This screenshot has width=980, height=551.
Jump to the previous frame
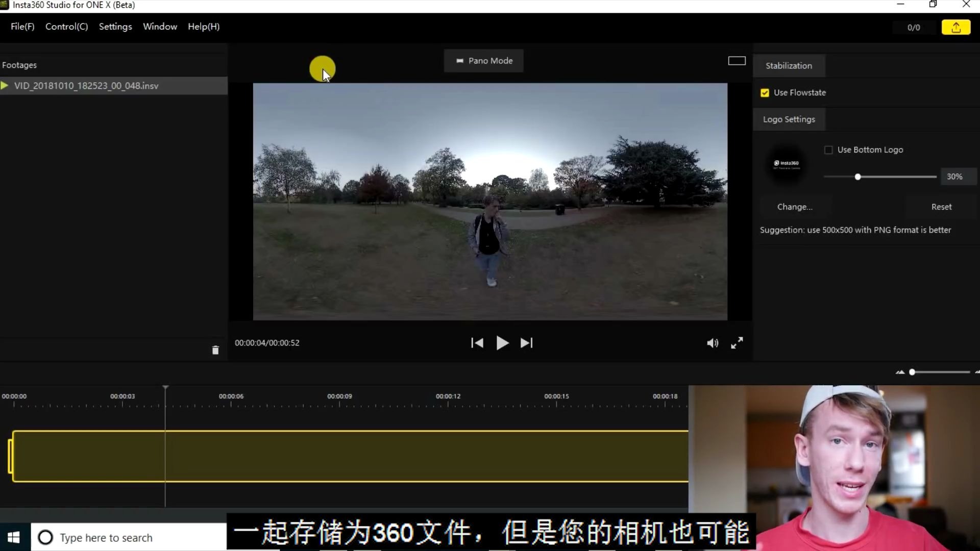[x=477, y=343]
